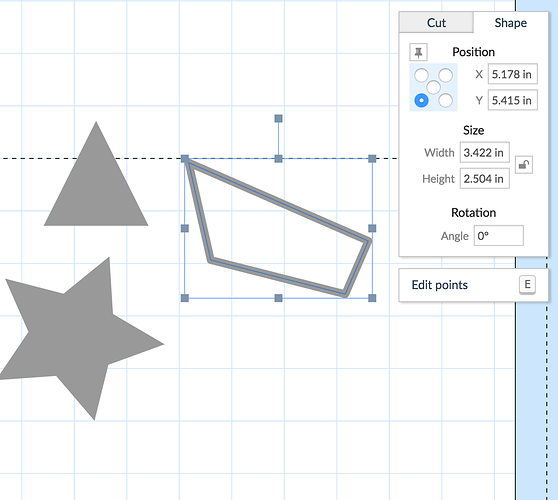The height and width of the screenshot is (500, 558).
Task: Click the pin position icon
Action: (418, 52)
